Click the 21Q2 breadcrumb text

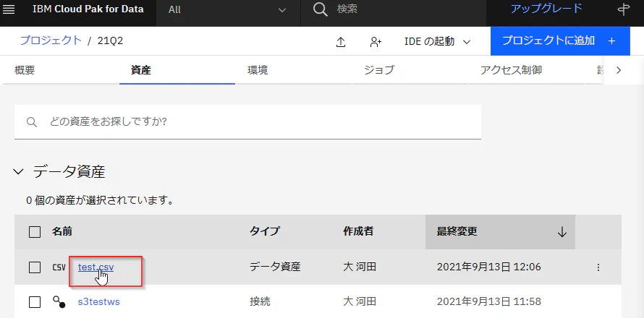point(110,41)
